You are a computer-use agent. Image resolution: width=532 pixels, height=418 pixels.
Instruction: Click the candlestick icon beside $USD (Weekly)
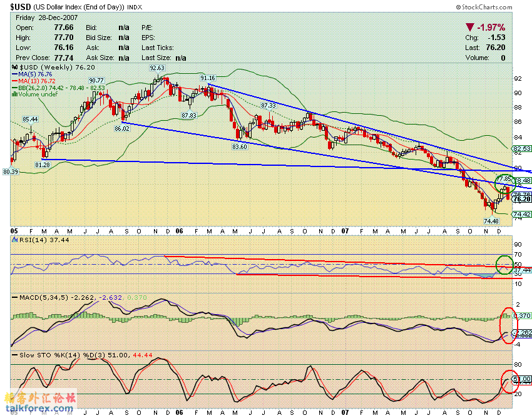pyautogui.click(x=14, y=67)
